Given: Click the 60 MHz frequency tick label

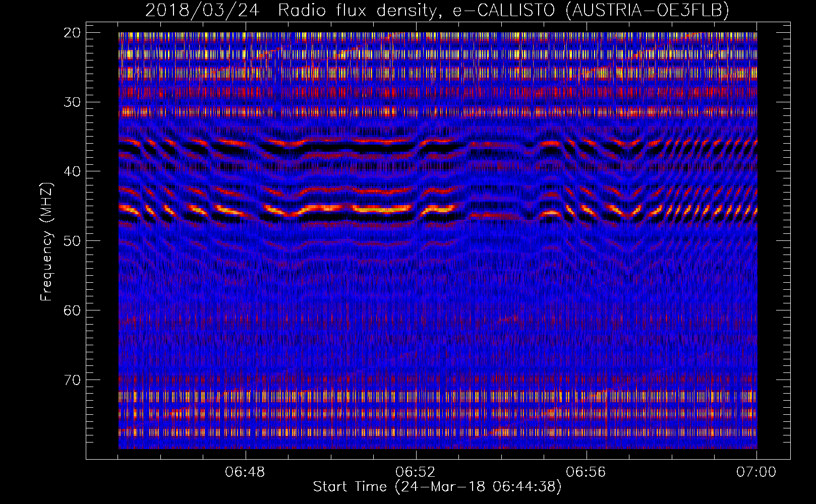Looking at the screenshot, I should click(x=72, y=310).
